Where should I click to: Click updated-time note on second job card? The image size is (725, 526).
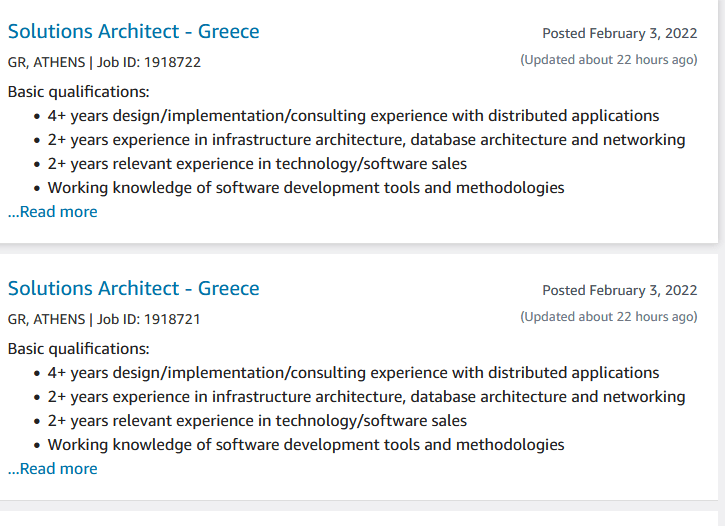[x=609, y=317]
